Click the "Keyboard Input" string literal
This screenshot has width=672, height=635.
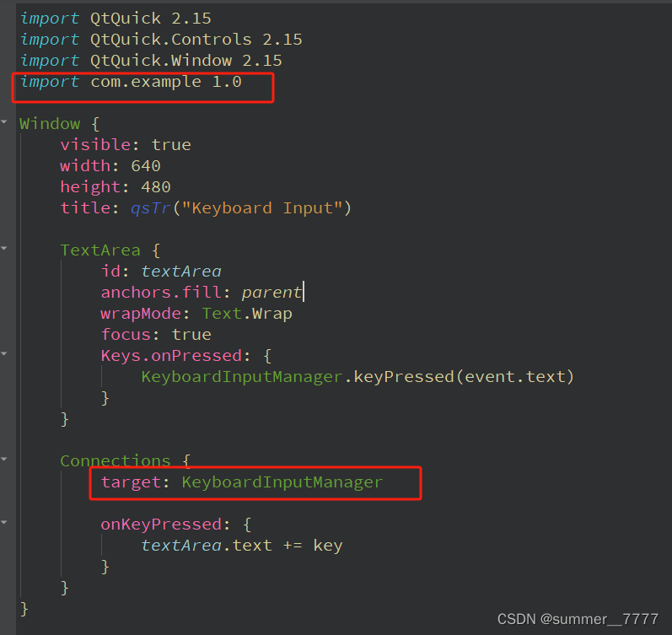pyautogui.click(x=262, y=208)
